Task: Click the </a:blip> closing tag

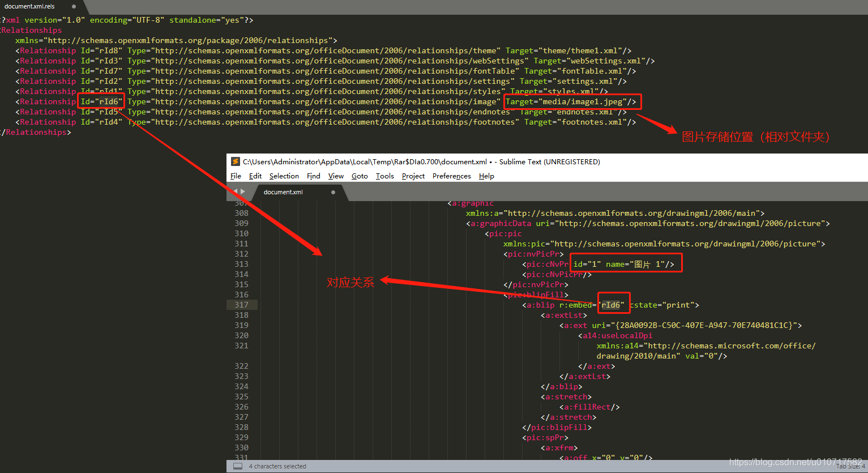Action: (562, 386)
